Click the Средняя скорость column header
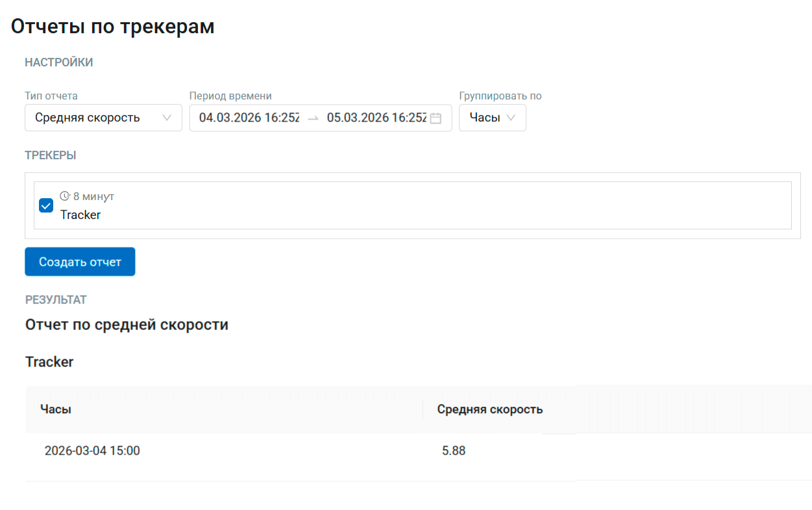The image size is (812, 510). point(489,409)
